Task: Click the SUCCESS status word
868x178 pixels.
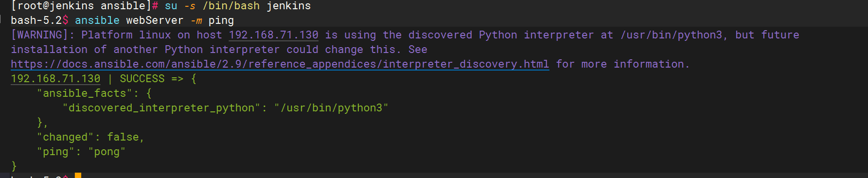Action: pyautogui.click(x=142, y=79)
